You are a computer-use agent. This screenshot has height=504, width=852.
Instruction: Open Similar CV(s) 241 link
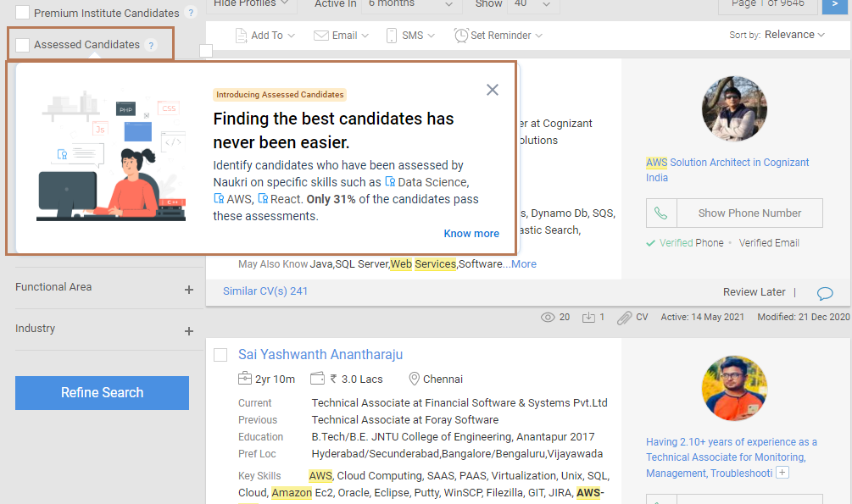[x=265, y=291]
